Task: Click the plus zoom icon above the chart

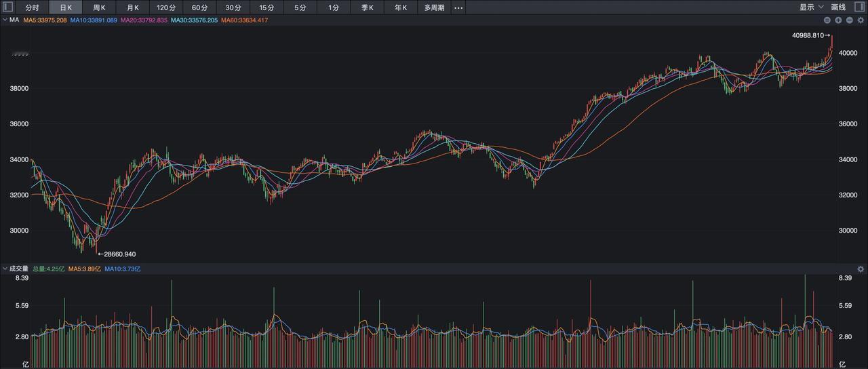Action: [x=838, y=20]
